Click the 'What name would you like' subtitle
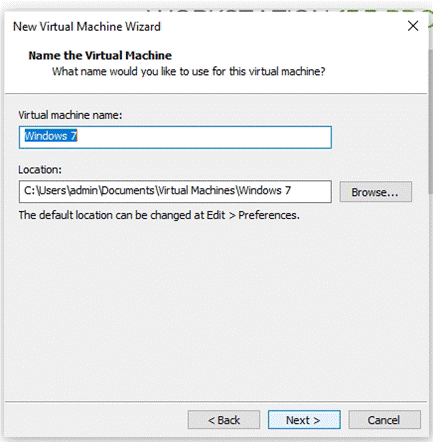 click(x=188, y=71)
